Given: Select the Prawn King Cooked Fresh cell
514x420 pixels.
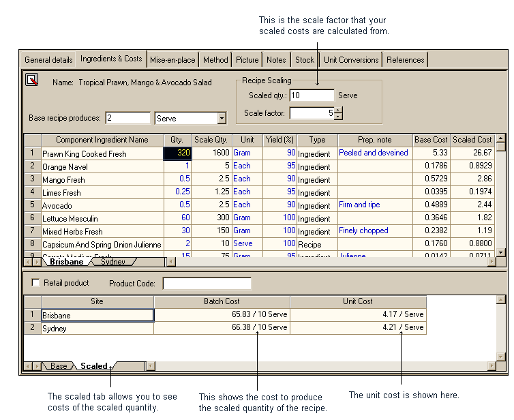Looking at the screenshot, I should 102,153.
